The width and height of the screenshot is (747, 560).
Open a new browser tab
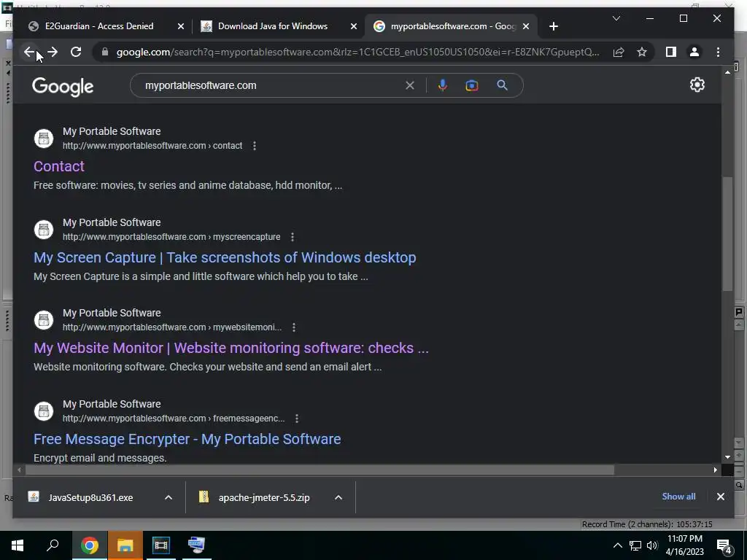pyautogui.click(x=553, y=27)
